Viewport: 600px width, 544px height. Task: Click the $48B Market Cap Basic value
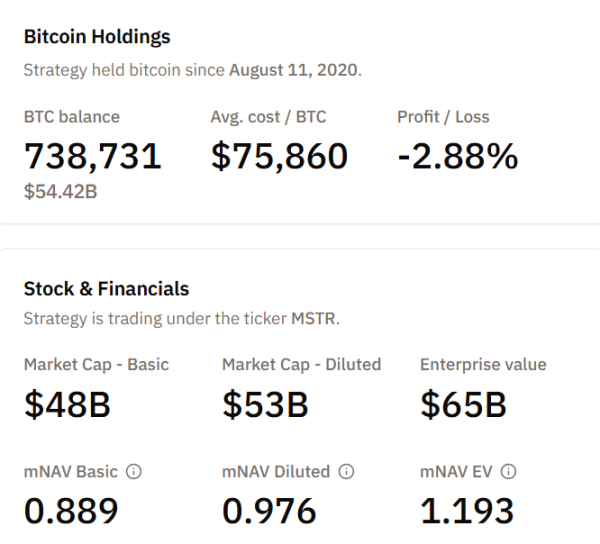[67, 405]
